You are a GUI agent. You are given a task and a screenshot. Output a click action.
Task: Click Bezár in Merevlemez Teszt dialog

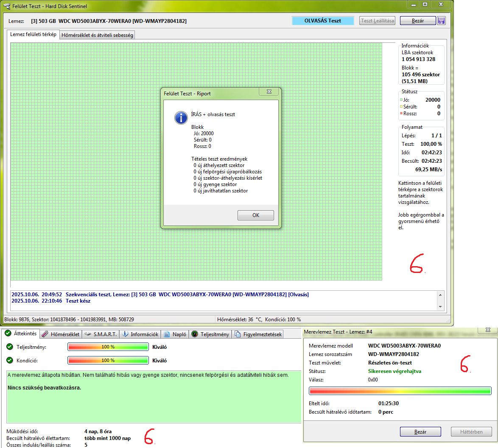coord(420,432)
